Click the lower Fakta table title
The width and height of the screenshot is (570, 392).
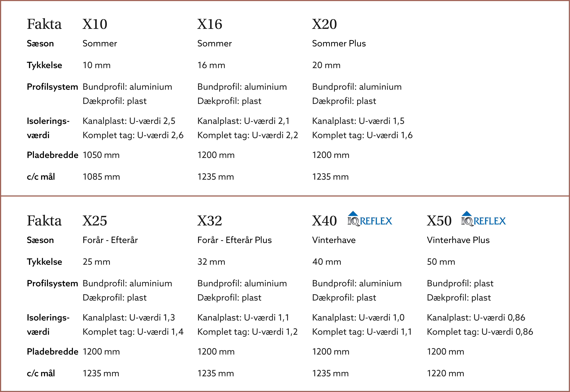click(x=44, y=221)
